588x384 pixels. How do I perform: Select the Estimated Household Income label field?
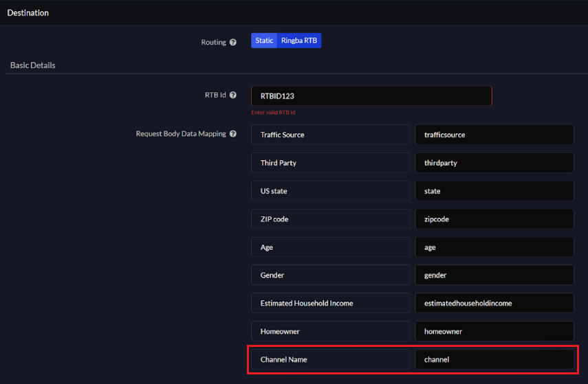[x=330, y=303]
